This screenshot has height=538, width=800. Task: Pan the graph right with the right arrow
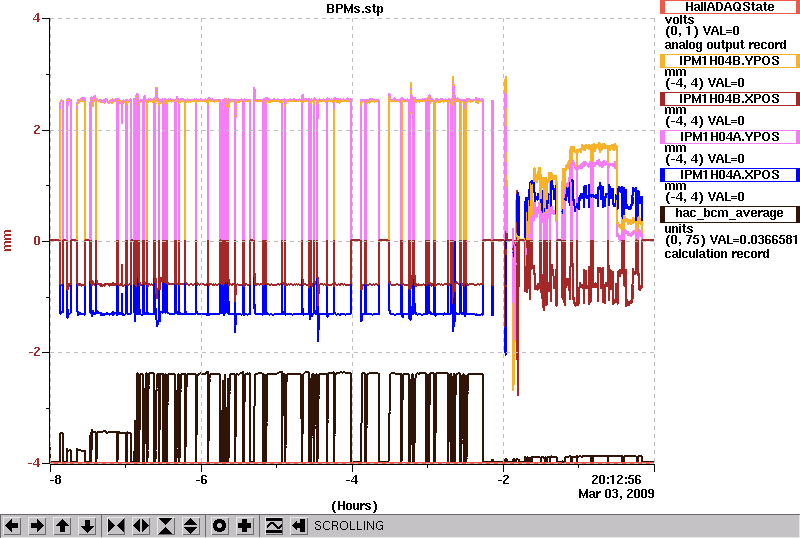tap(37, 526)
